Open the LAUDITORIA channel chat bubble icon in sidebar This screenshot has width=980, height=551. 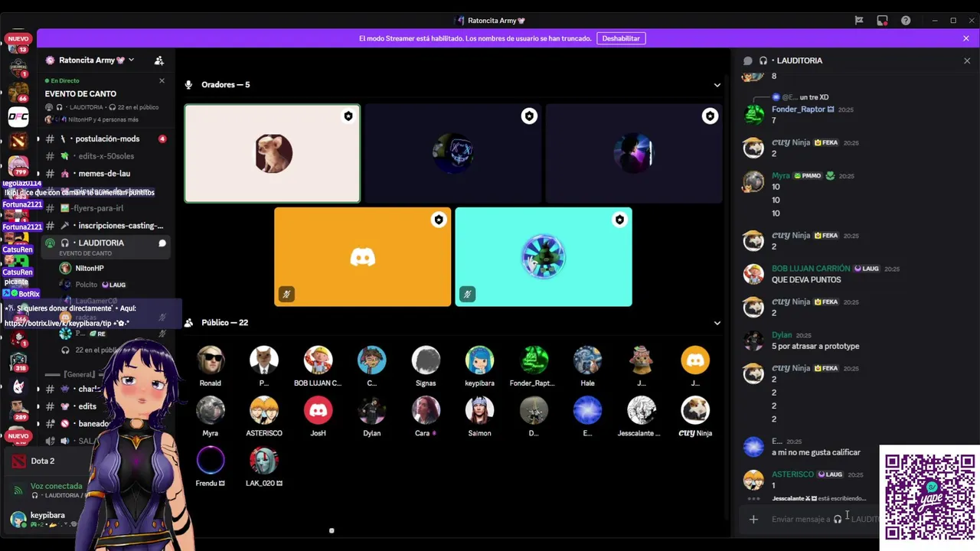tap(162, 243)
